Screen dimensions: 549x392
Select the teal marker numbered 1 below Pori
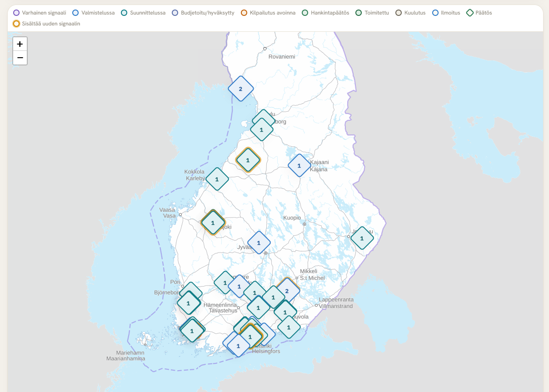click(x=188, y=303)
